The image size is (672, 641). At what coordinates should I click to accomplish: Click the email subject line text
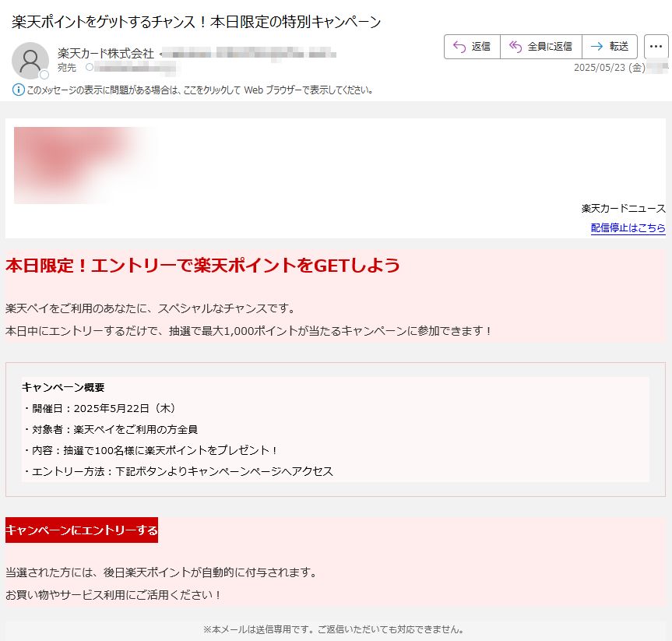(196, 22)
